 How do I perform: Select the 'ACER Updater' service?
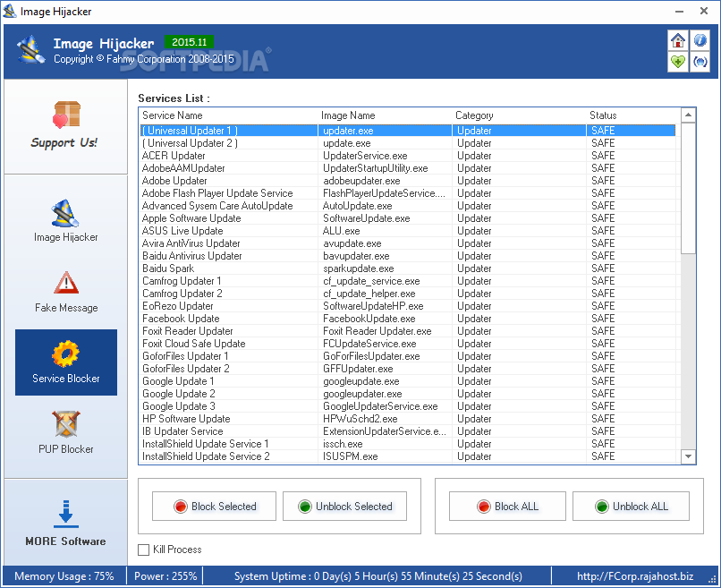tap(408, 156)
